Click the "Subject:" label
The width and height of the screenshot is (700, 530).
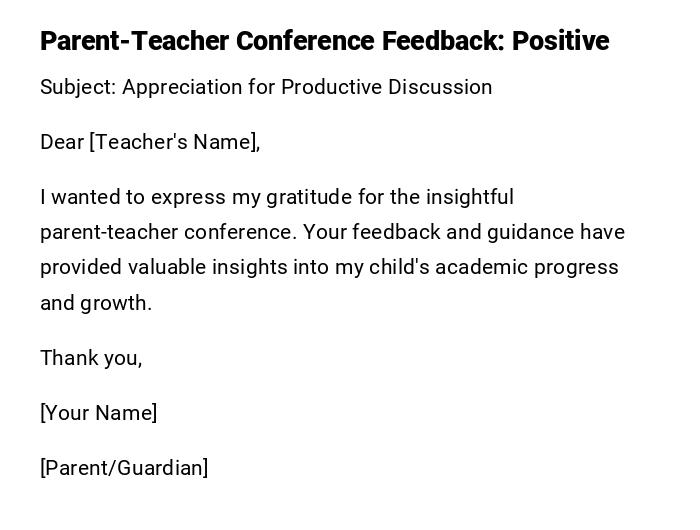(x=78, y=87)
